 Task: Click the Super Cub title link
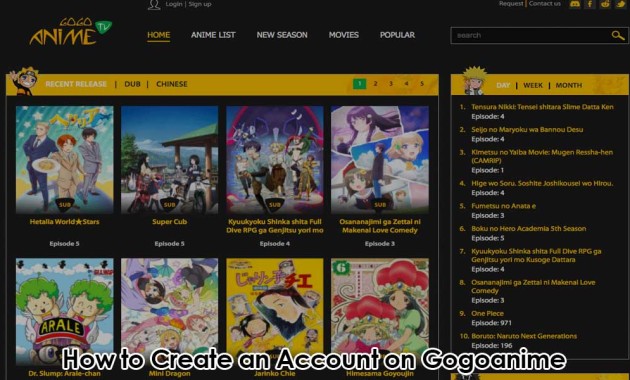tap(170, 222)
